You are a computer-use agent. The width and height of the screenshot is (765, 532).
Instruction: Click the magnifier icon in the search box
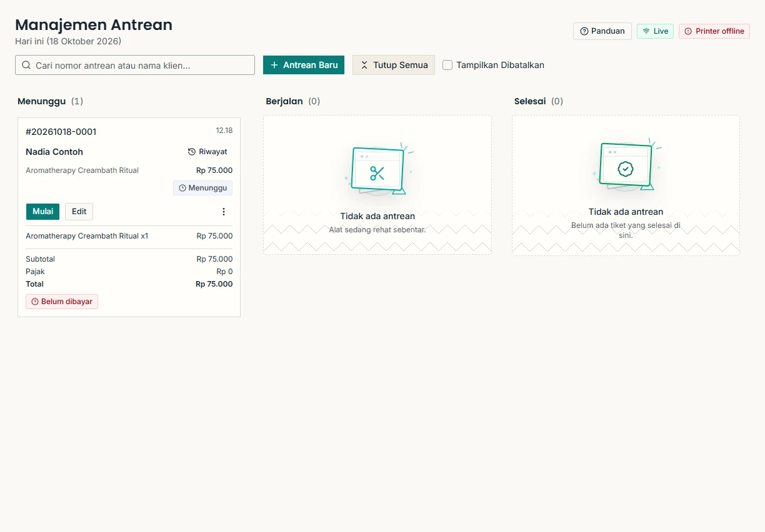coord(26,65)
